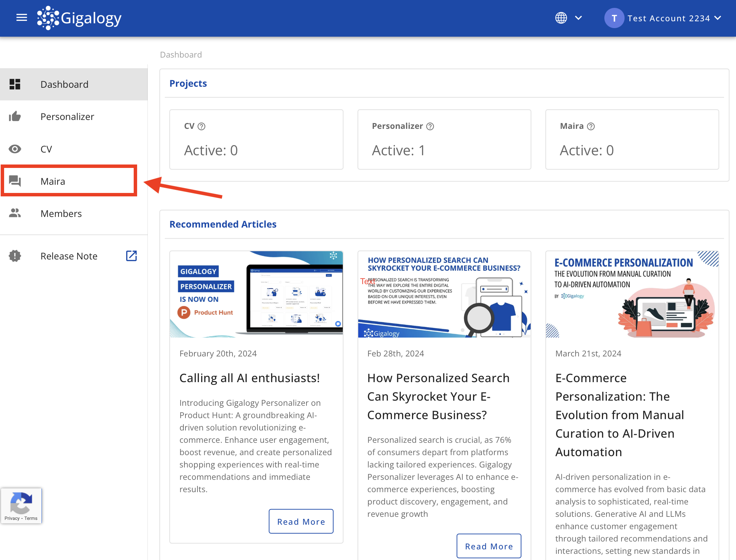Click the reCAPTCHA Privacy link
736x560 pixels.
tap(12, 518)
